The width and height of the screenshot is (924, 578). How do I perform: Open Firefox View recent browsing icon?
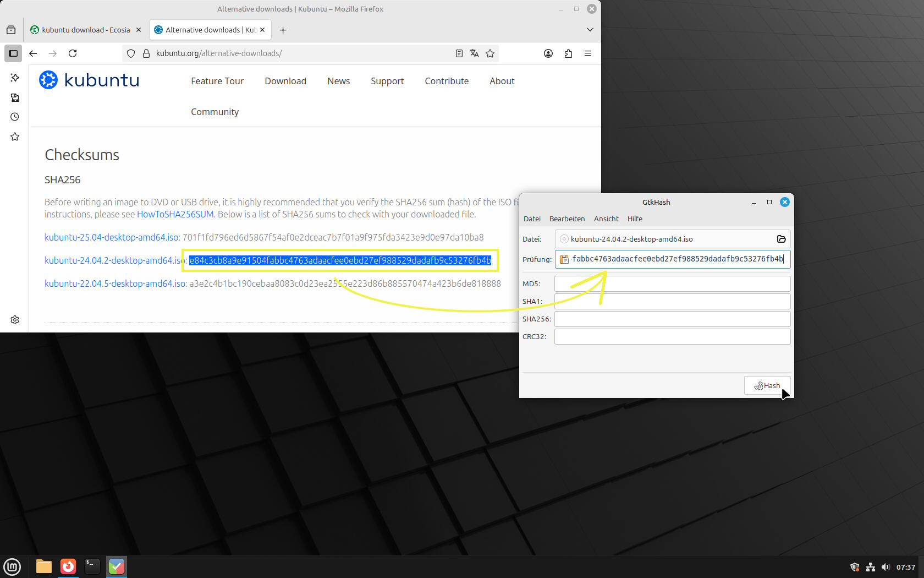pos(11,30)
